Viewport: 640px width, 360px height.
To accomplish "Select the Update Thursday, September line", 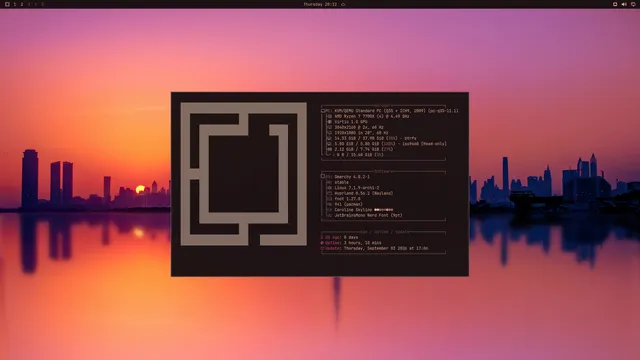I will 375,248.
